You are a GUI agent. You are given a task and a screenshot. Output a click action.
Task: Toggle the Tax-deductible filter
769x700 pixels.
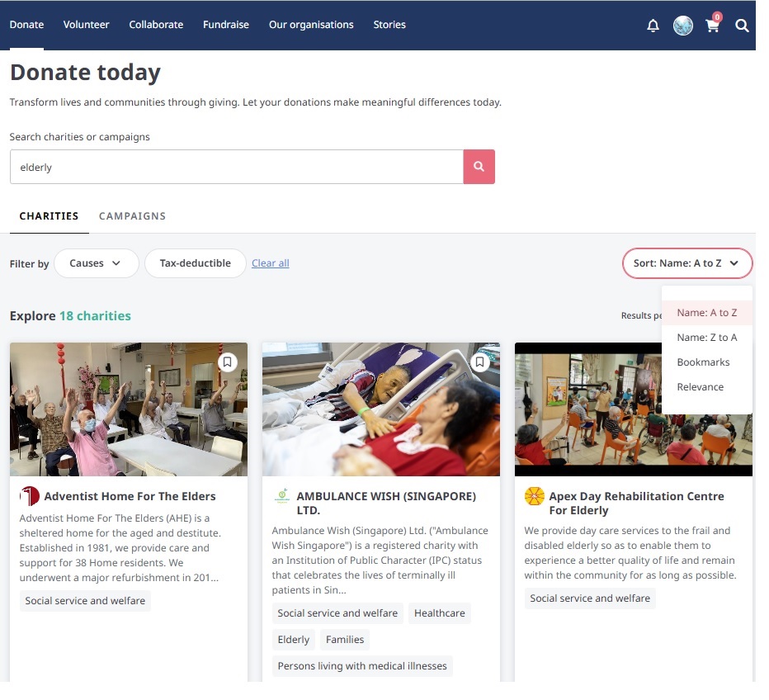[196, 263]
